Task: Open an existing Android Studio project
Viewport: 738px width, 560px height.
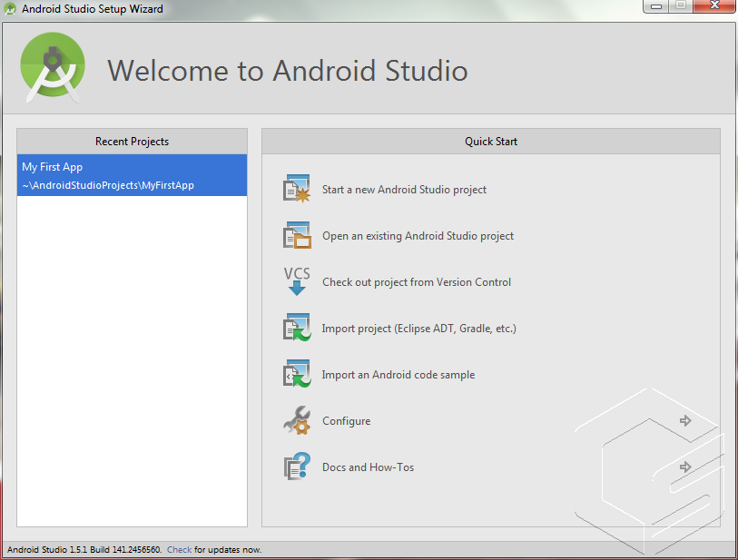Action: (418, 236)
